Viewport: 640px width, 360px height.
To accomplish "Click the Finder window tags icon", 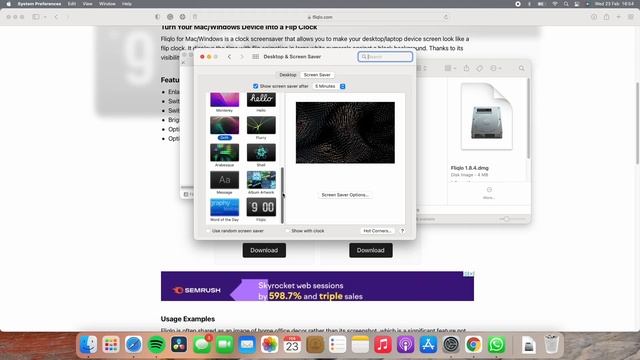I will click(480, 69).
